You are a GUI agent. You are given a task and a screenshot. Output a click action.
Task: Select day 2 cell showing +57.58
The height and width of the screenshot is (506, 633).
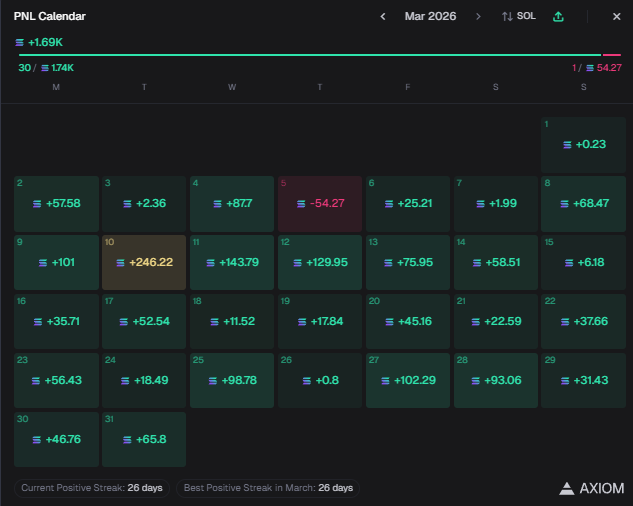[x=57, y=204]
